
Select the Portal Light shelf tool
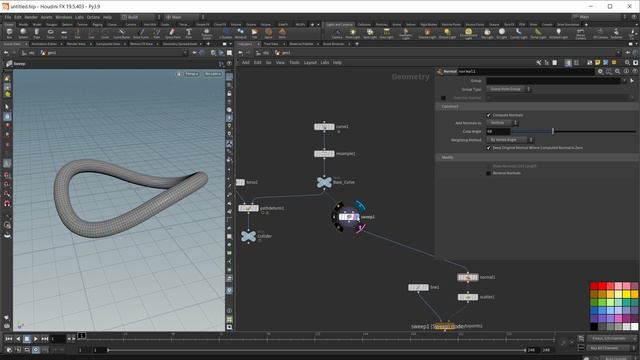[538, 33]
